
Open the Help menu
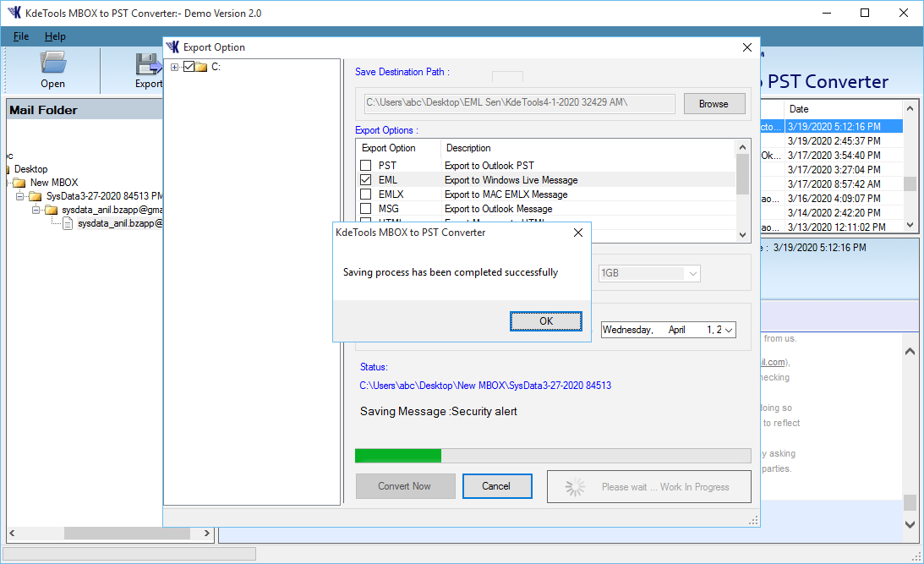pyautogui.click(x=56, y=36)
